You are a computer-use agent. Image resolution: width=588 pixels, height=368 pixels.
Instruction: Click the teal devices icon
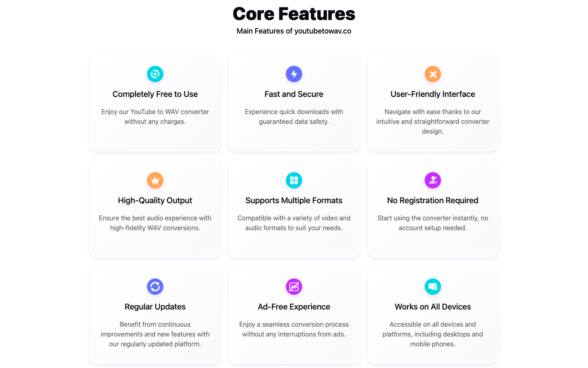(x=433, y=287)
